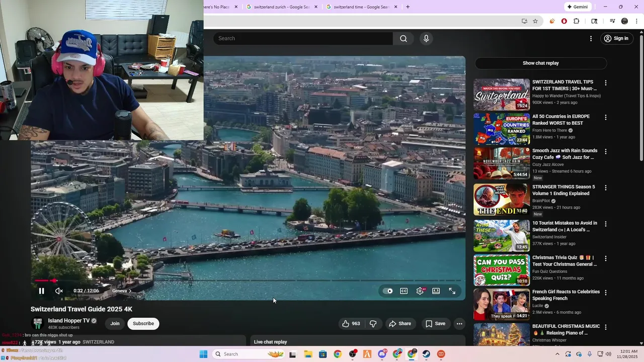Open Microsoft Store from taskbar
The image size is (644, 362).
323,354
